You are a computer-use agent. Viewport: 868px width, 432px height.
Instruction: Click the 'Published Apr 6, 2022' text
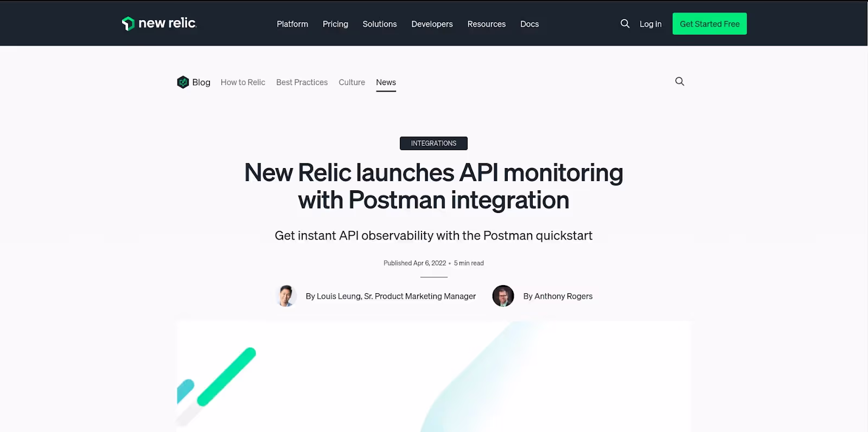point(414,263)
